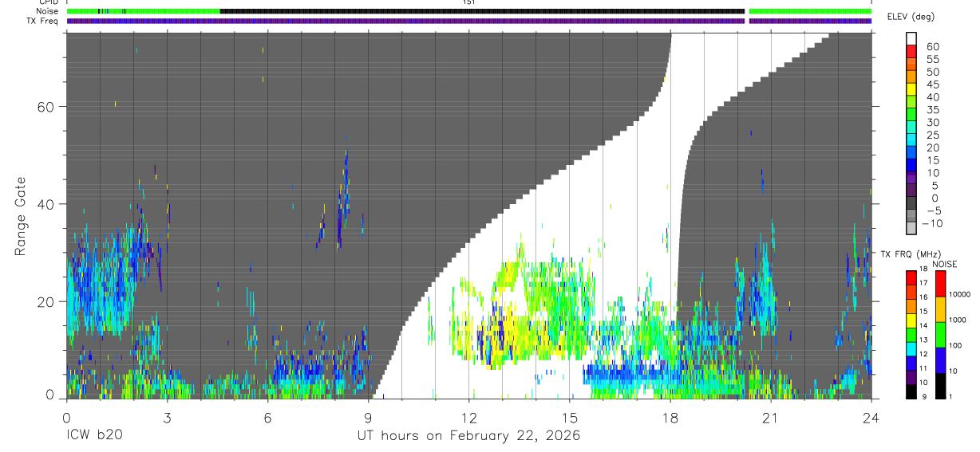Select the green ELEV segment between 30 and 35
The image size is (980, 452).
pyautogui.click(x=911, y=116)
